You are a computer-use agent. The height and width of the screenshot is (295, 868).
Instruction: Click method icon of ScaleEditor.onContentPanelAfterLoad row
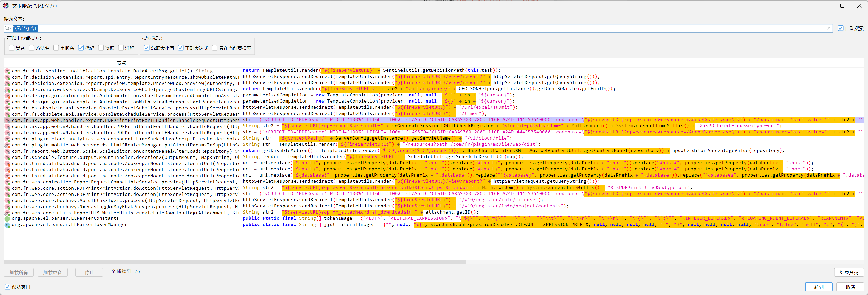pyautogui.click(x=7, y=151)
